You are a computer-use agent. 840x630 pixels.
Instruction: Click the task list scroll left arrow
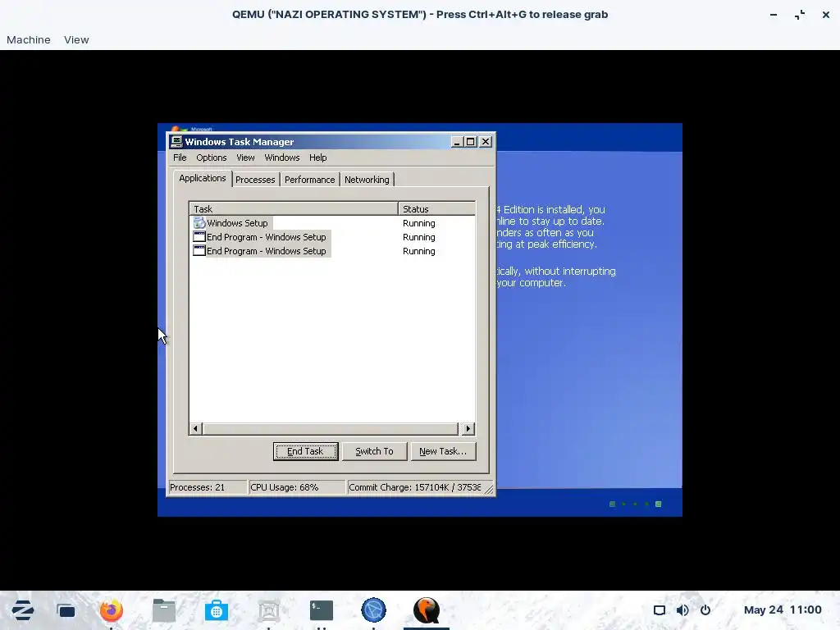(195, 428)
